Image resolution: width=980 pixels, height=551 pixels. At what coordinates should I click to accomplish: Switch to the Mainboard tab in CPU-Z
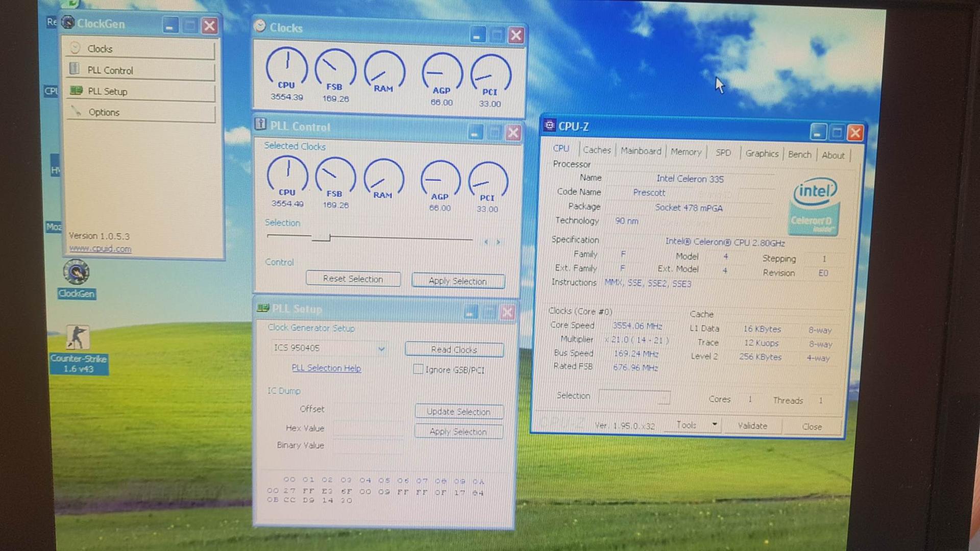641,151
